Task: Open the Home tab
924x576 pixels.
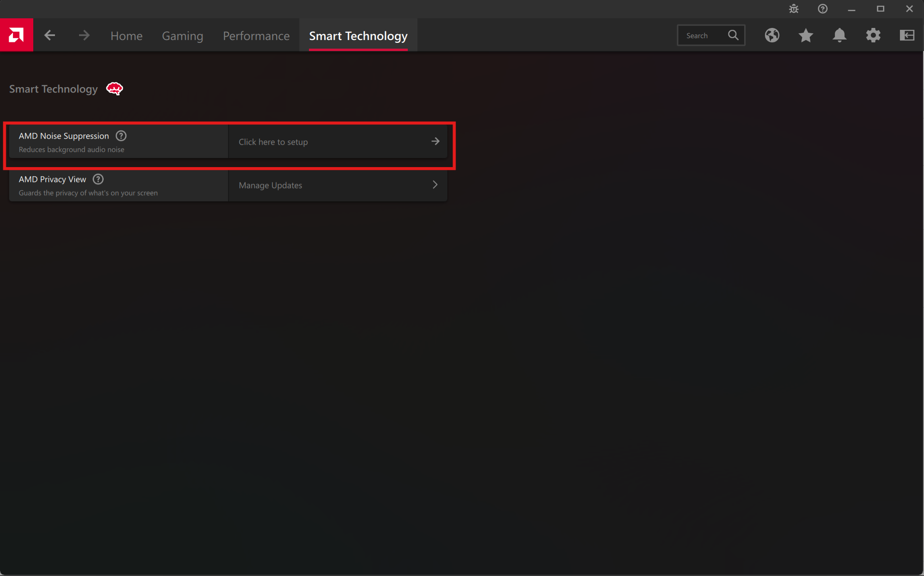Action: [x=126, y=36]
